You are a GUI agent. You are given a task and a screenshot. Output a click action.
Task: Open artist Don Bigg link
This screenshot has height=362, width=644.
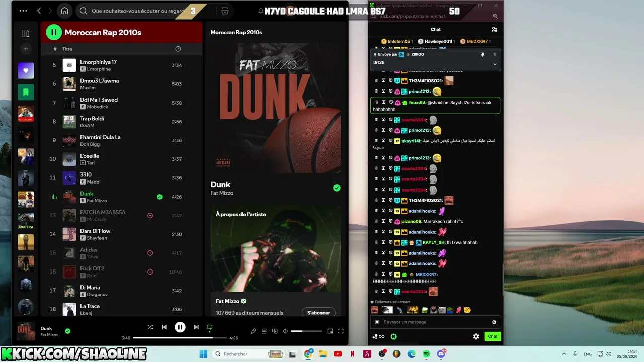[90, 144]
